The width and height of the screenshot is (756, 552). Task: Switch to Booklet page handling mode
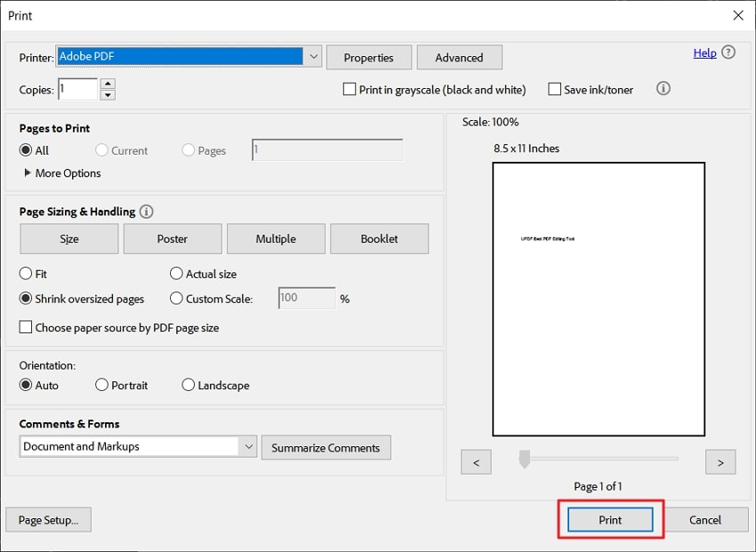pyautogui.click(x=379, y=238)
